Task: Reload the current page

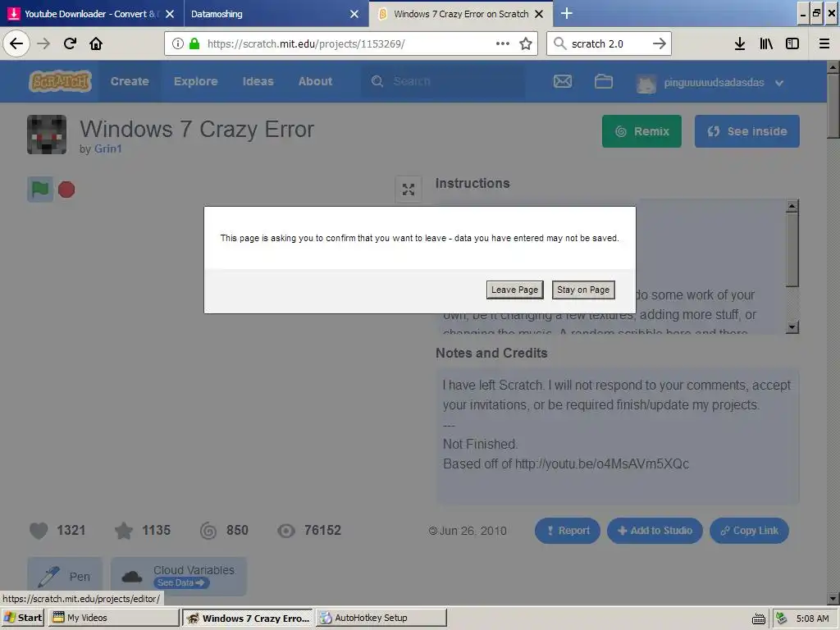Action: 70,43
